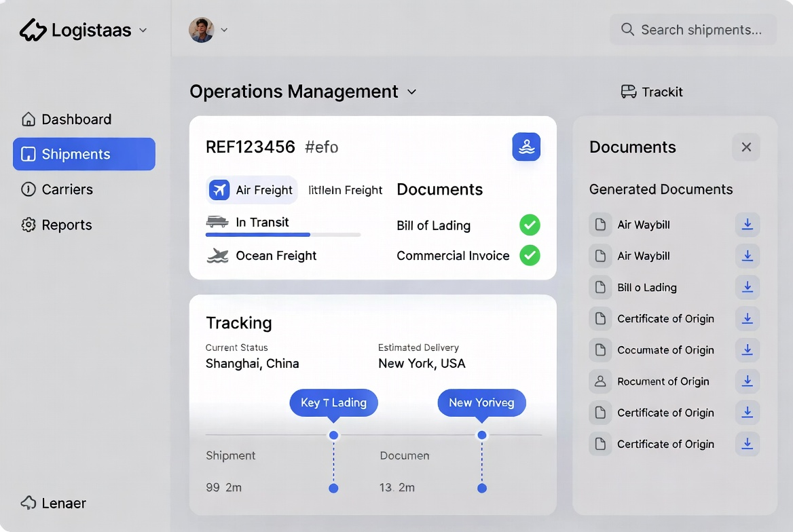The width and height of the screenshot is (793, 532).
Task: Click the person icon beside Rocument of Origin
Action: (x=600, y=381)
